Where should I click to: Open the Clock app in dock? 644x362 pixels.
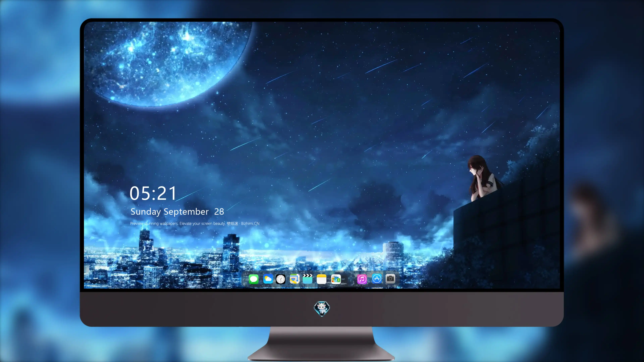(281, 279)
